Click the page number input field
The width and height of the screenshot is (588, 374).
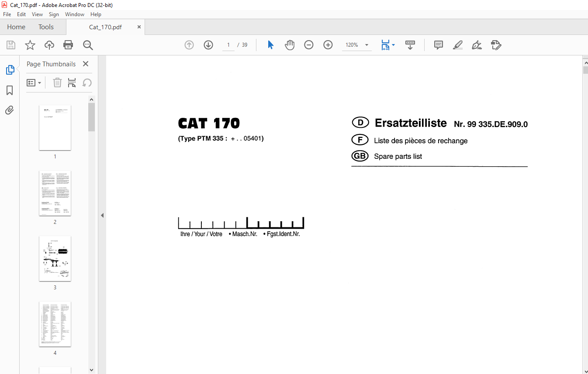[228, 45]
